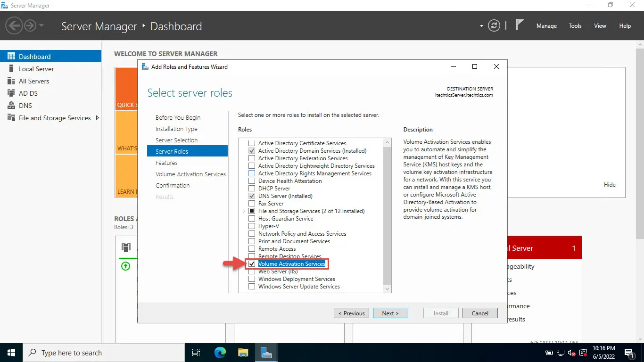Click the Previous button
Viewport: 644px width, 362px height.
pyautogui.click(x=352, y=313)
